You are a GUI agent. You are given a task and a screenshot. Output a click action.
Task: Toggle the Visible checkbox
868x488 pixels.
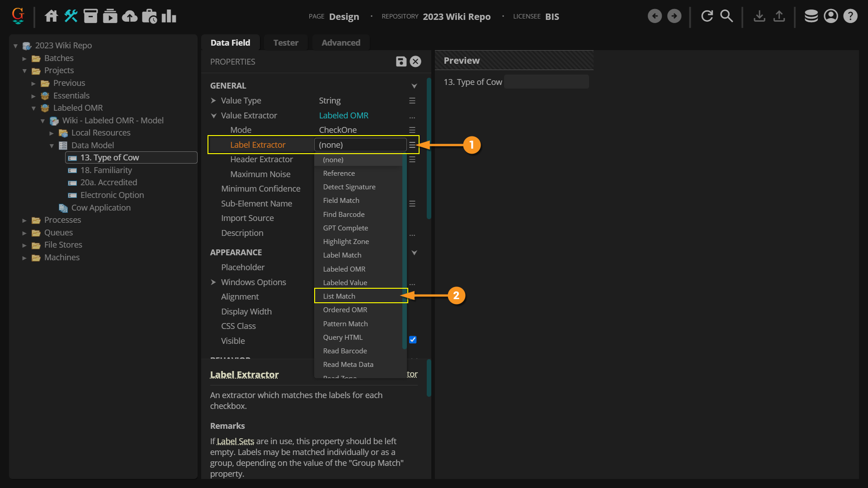413,340
